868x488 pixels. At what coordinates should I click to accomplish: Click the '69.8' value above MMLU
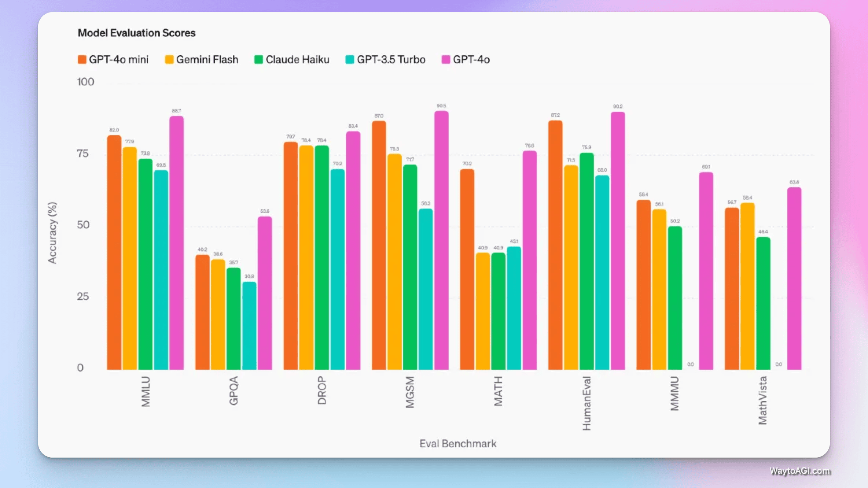[161, 165]
